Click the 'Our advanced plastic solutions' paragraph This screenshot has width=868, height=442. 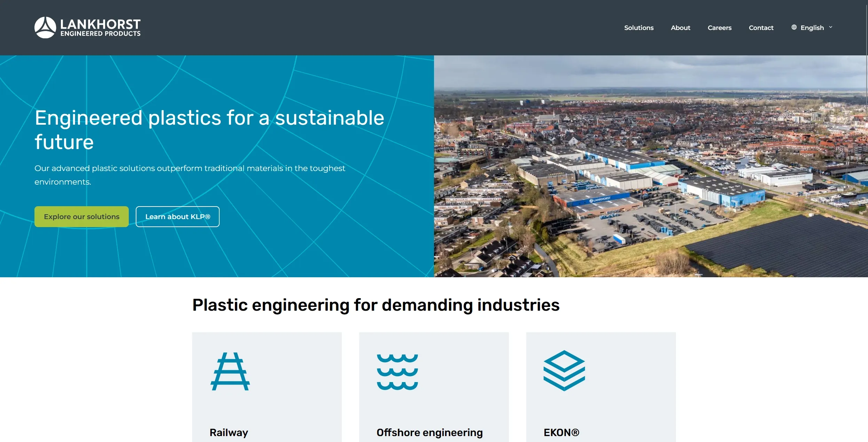[190, 175]
